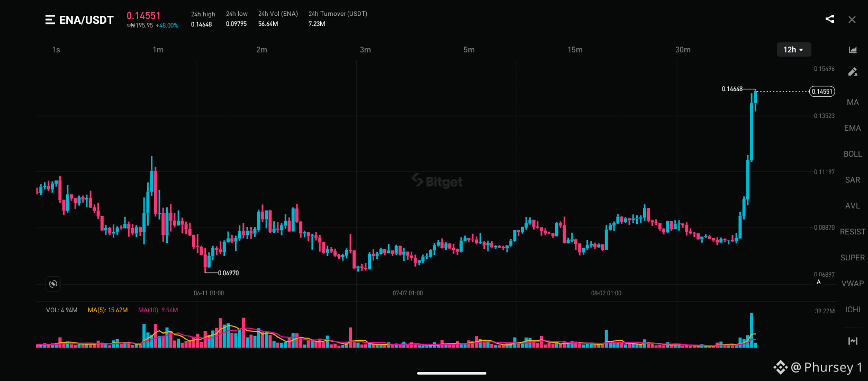Toggle the SAR indicator
The height and width of the screenshot is (381, 868).
click(x=853, y=180)
